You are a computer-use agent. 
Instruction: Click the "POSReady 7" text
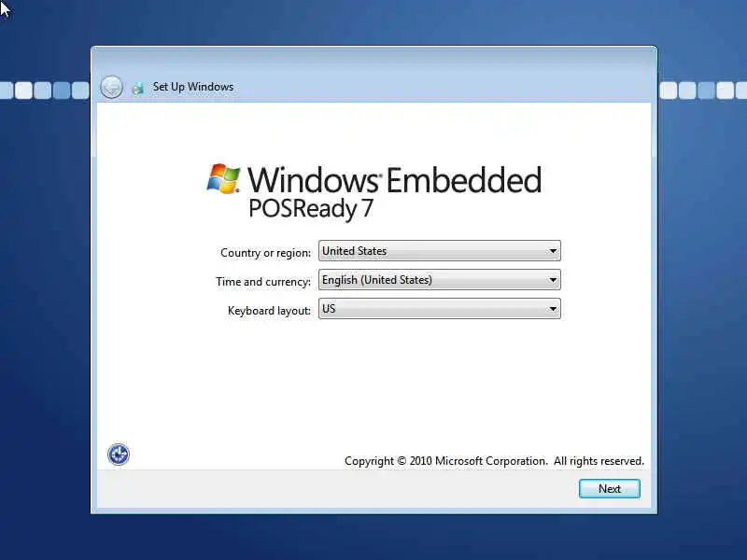tap(311, 209)
